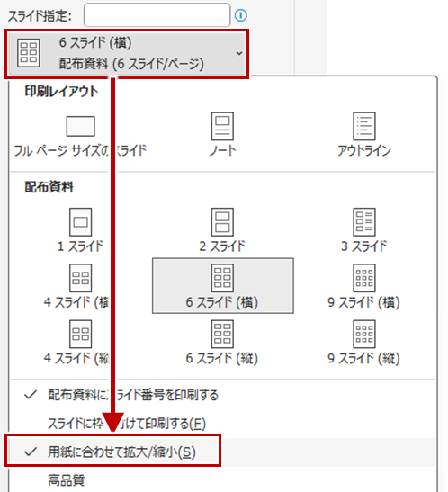Choose the ノート print layout icon
The image size is (448, 492).
tap(222, 126)
